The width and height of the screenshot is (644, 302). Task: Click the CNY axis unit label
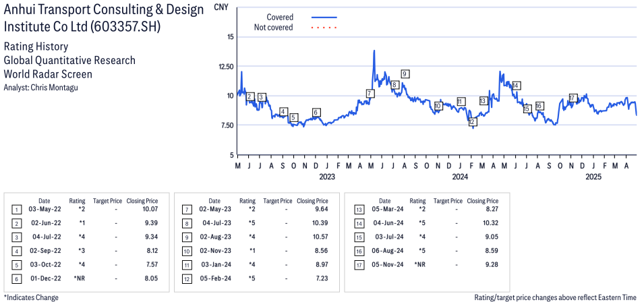click(221, 7)
